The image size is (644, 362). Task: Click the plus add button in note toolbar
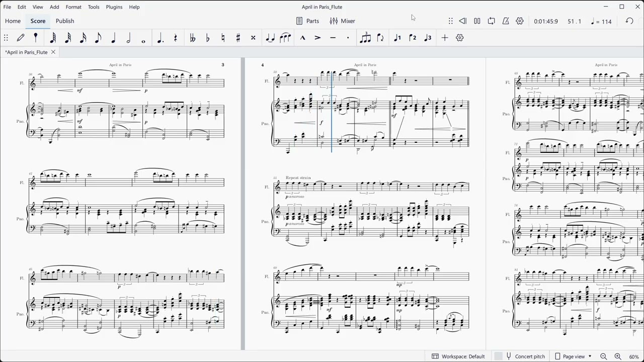tap(445, 38)
